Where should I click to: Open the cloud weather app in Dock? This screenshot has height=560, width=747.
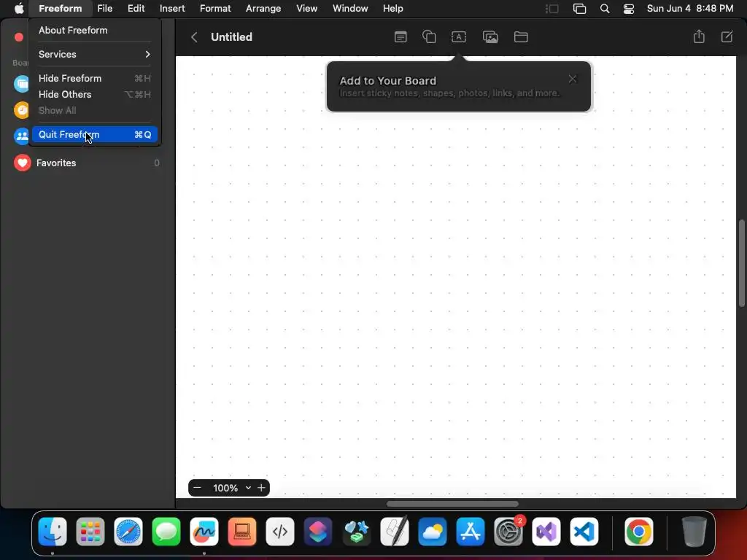tap(432, 532)
